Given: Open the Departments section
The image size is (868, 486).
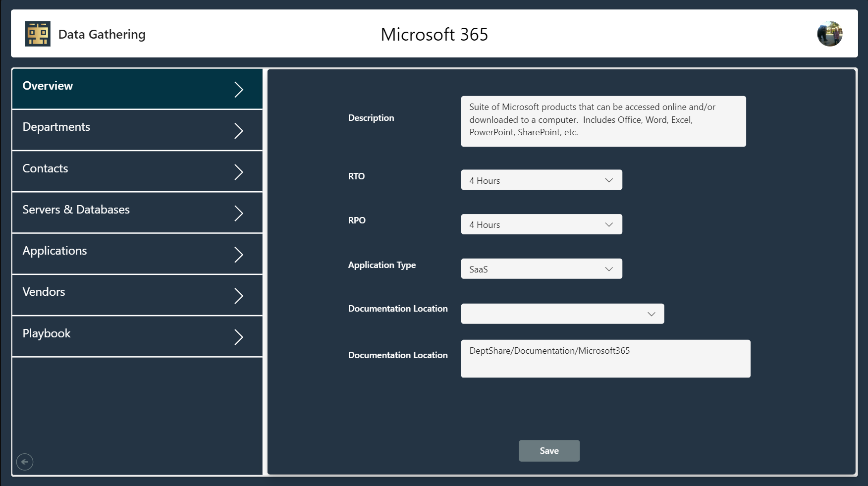Looking at the screenshot, I should pos(137,130).
